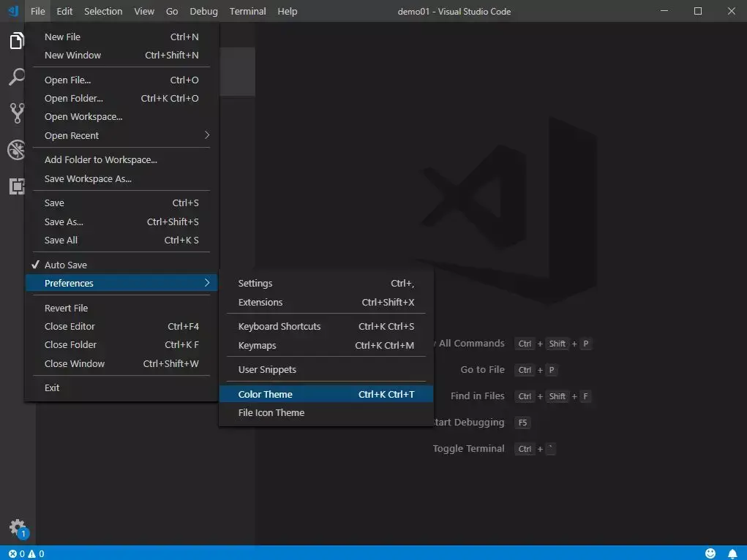747x560 pixels.
Task: Open the Search view icon
Action: pos(16,77)
